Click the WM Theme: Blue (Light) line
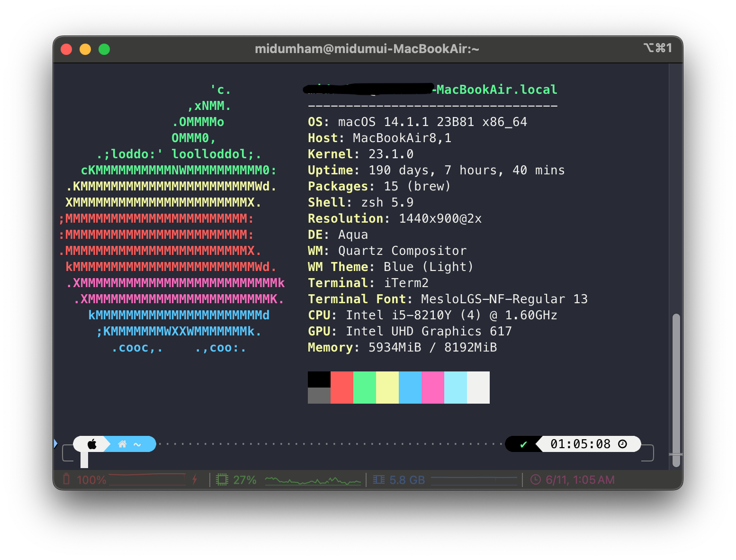 (x=391, y=267)
